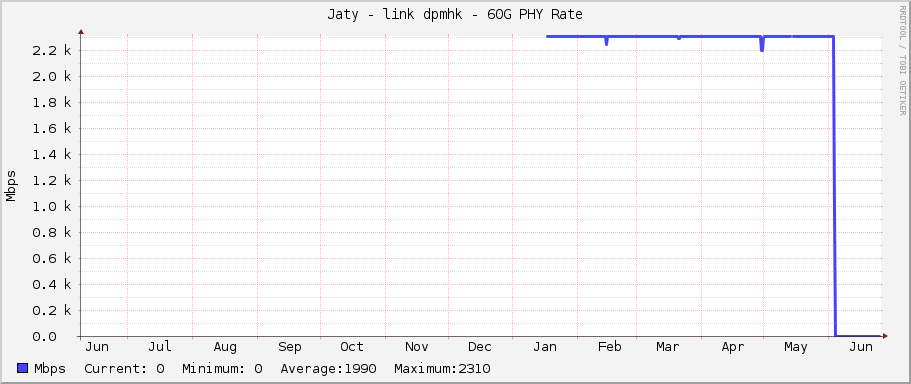Click the 'May' month label on the x-axis

[795, 347]
